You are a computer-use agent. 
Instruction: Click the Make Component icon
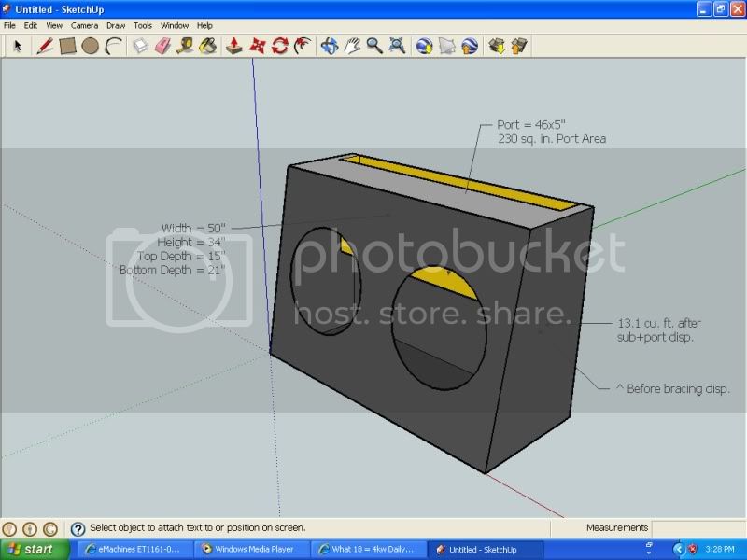pyautogui.click(x=139, y=46)
